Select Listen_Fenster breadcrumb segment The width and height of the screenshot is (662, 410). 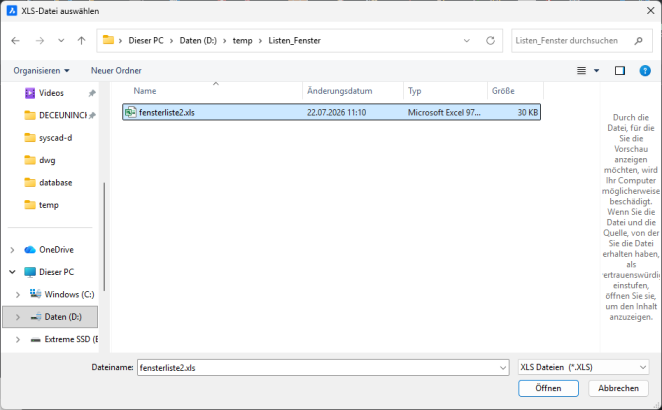click(294, 41)
